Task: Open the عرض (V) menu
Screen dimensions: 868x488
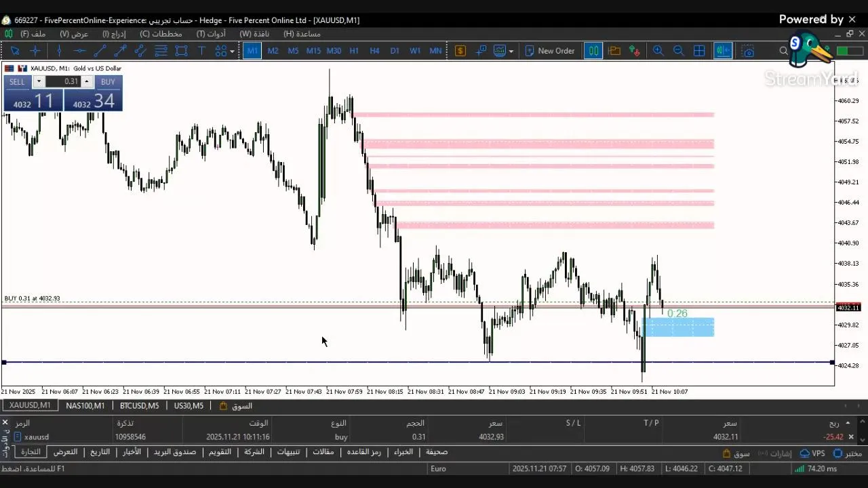Action: 74,34
